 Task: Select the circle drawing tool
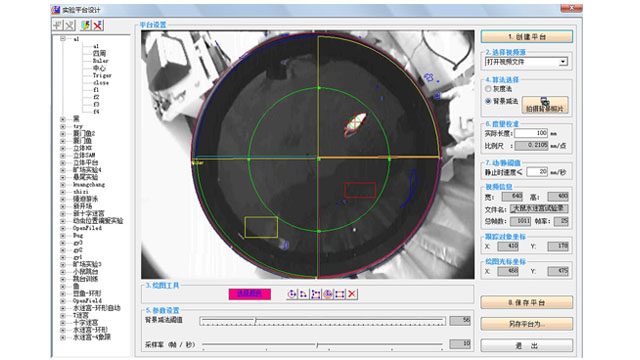point(292,294)
